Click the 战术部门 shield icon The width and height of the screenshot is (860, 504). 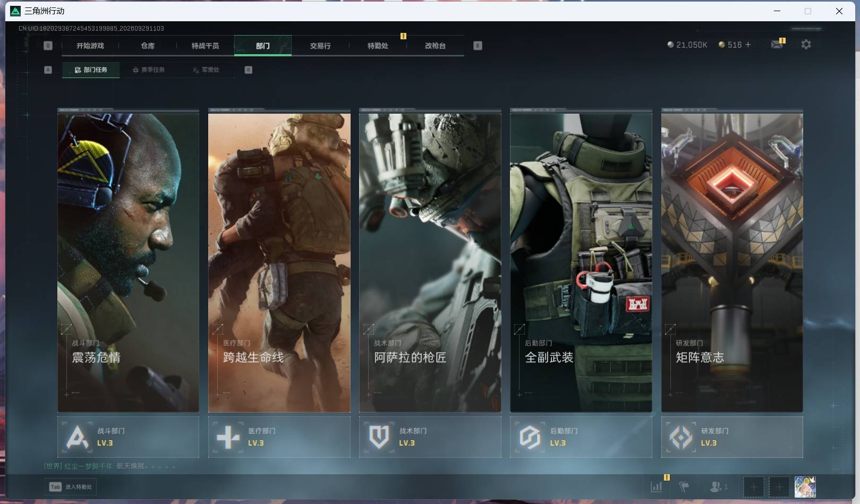click(379, 437)
